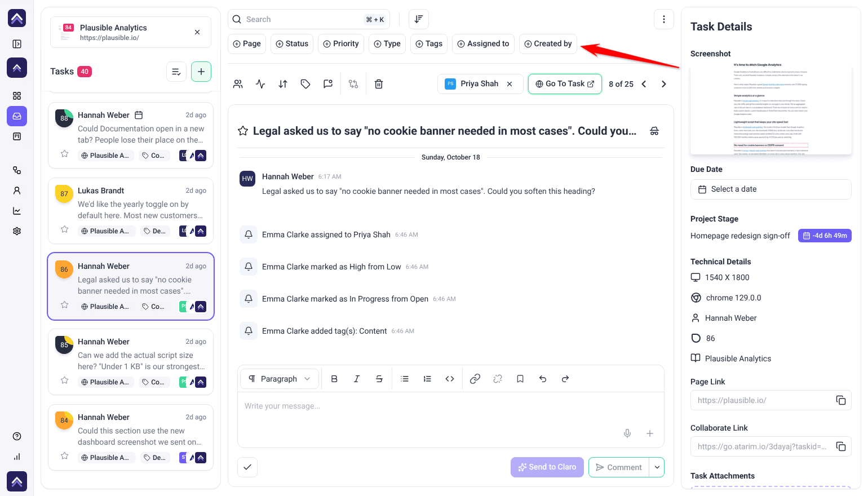Open the people icon in the sidebar
The height and width of the screenshot is (496, 868).
[17, 191]
